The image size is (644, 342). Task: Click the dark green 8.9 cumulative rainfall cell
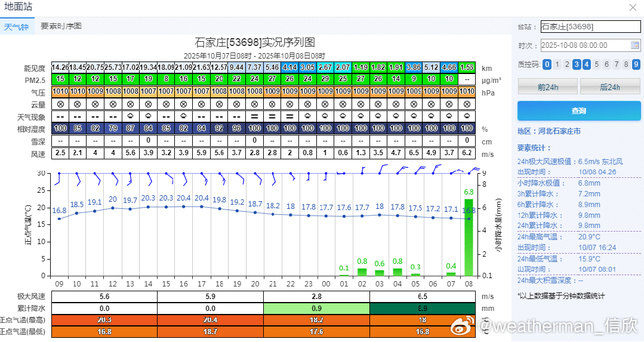pyautogui.click(x=423, y=309)
